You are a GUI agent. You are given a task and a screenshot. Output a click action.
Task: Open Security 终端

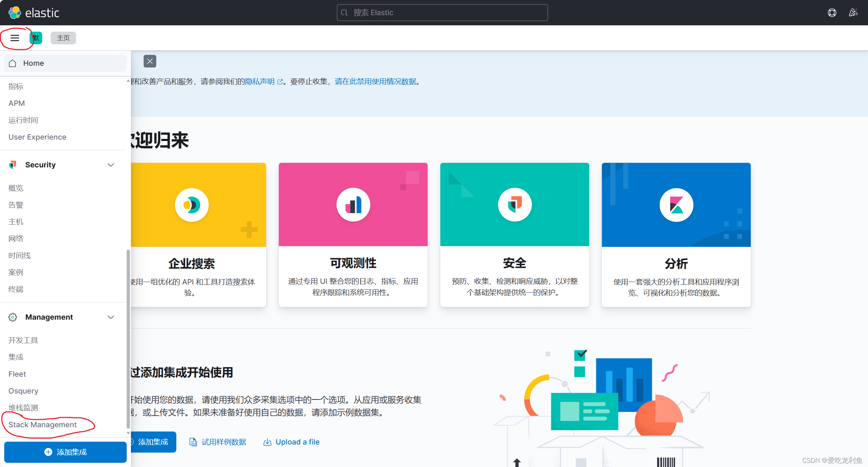[x=16, y=289]
